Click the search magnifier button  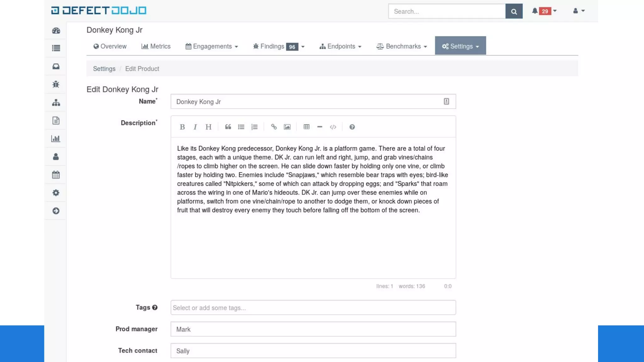click(514, 11)
